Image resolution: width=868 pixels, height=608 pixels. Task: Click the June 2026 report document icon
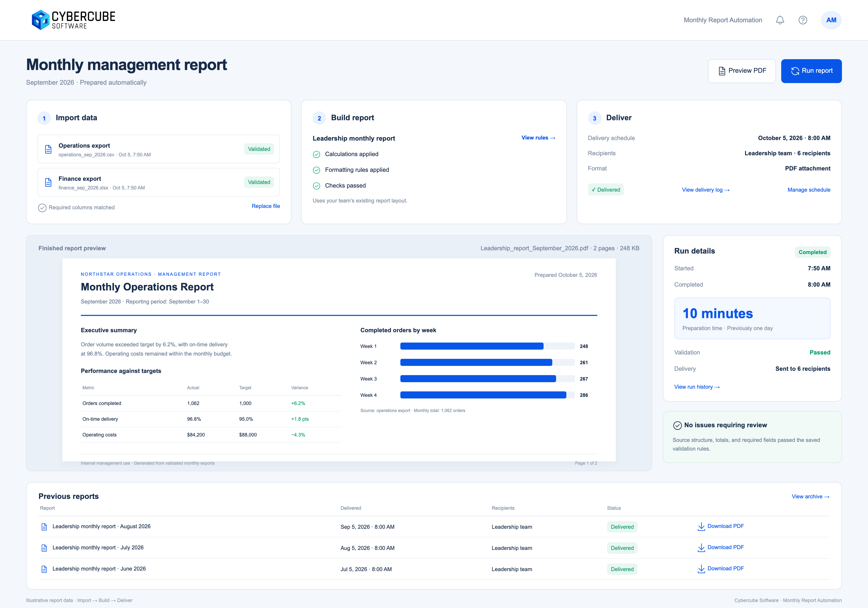(44, 569)
